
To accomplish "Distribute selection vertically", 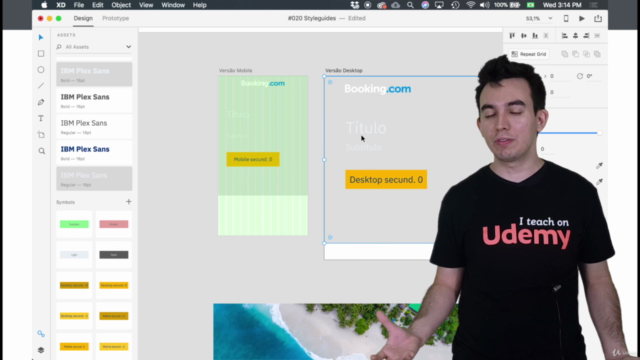I will [x=546, y=36].
